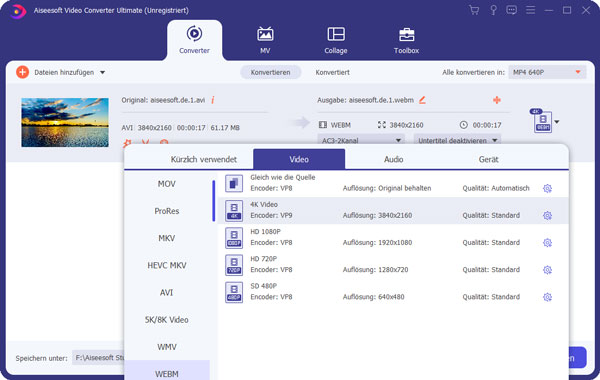Open the Collage tab
The width and height of the screenshot is (600, 380).
(336, 40)
